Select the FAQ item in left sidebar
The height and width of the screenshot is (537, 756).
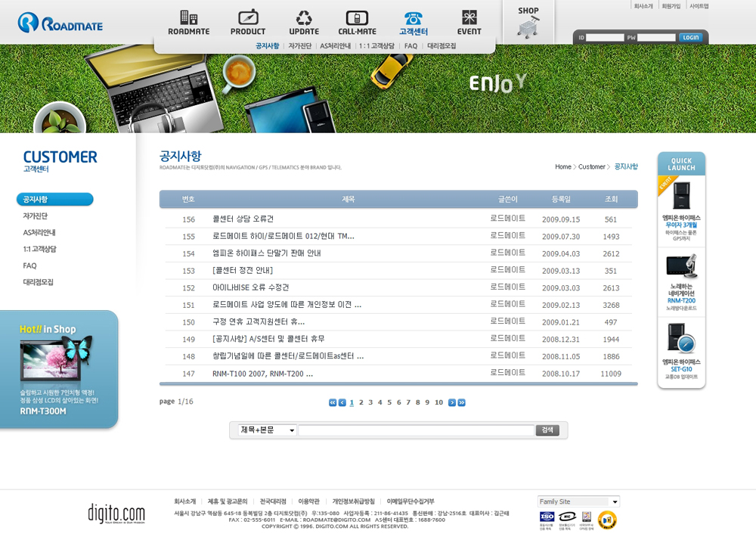(x=29, y=265)
